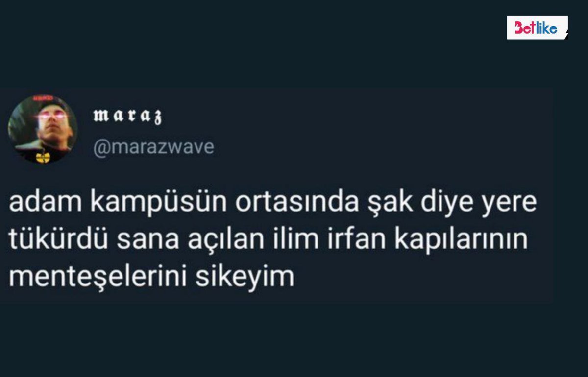Screen dimensions: 588x377
Task: Click the glowing pink eyes in avatar
Action: (x=50, y=115)
